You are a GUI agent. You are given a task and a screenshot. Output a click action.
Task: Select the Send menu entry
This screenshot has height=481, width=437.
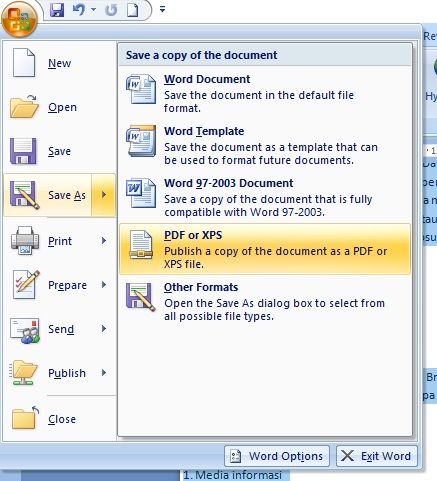(60, 329)
